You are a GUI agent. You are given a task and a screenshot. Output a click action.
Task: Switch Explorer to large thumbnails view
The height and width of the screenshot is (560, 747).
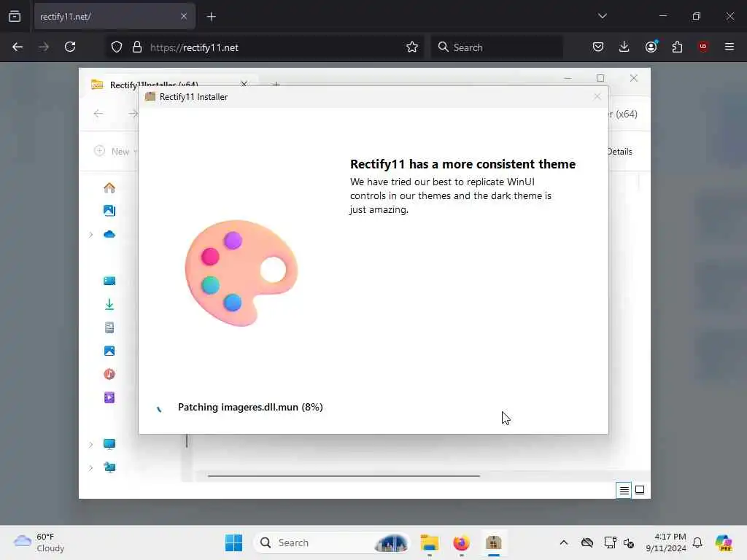640,490
